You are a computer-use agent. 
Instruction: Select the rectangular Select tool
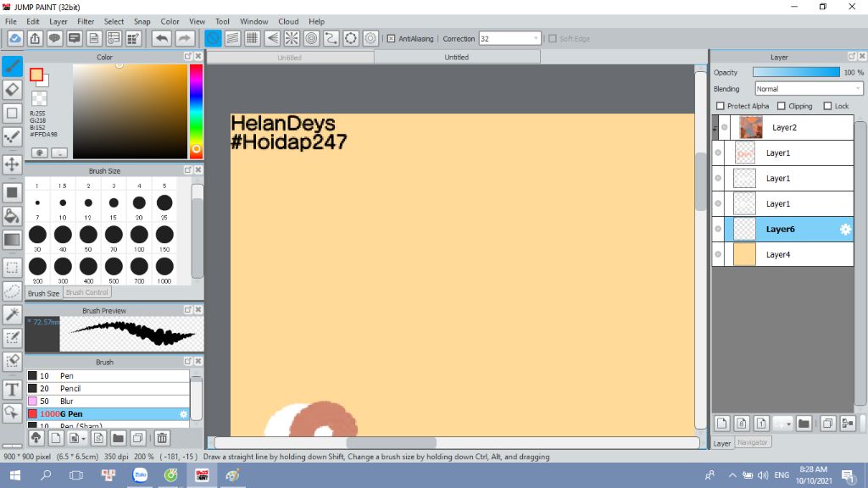(12, 268)
